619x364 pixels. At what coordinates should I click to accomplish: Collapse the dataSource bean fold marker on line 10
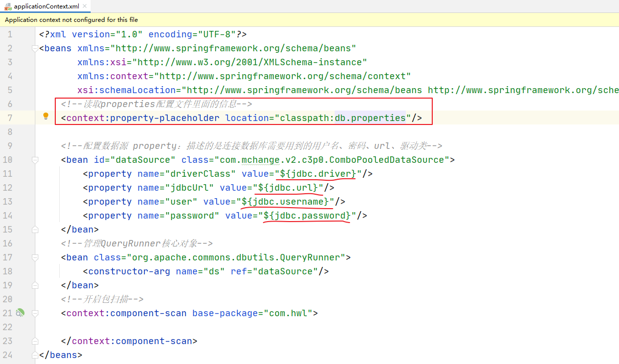coord(35,160)
